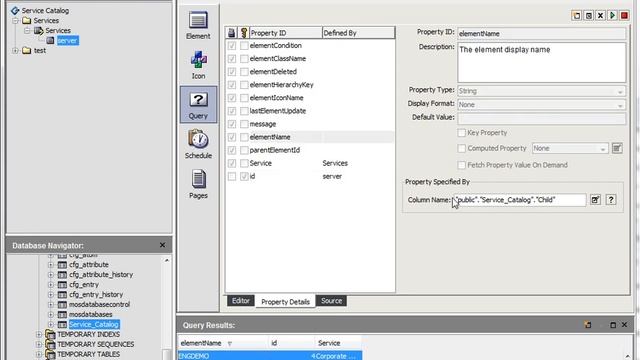Collapse the top Services folder node
640x360 pixels.
click(x=16, y=20)
